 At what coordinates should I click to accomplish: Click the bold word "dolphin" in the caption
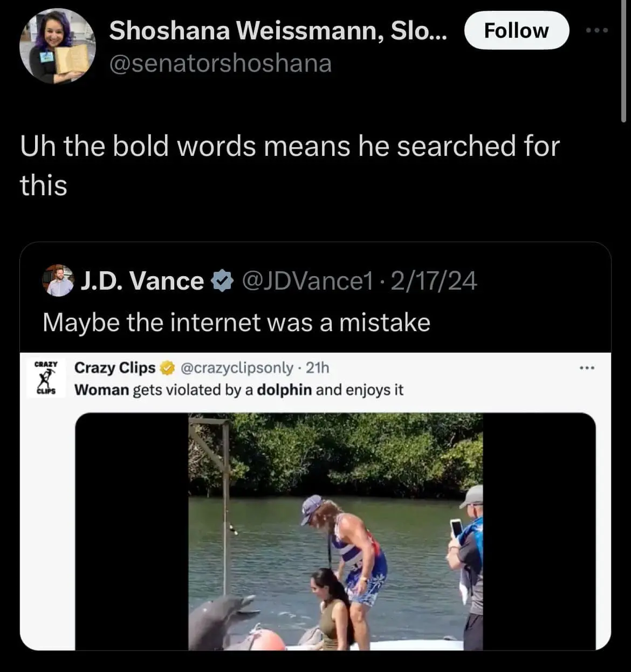tap(284, 390)
